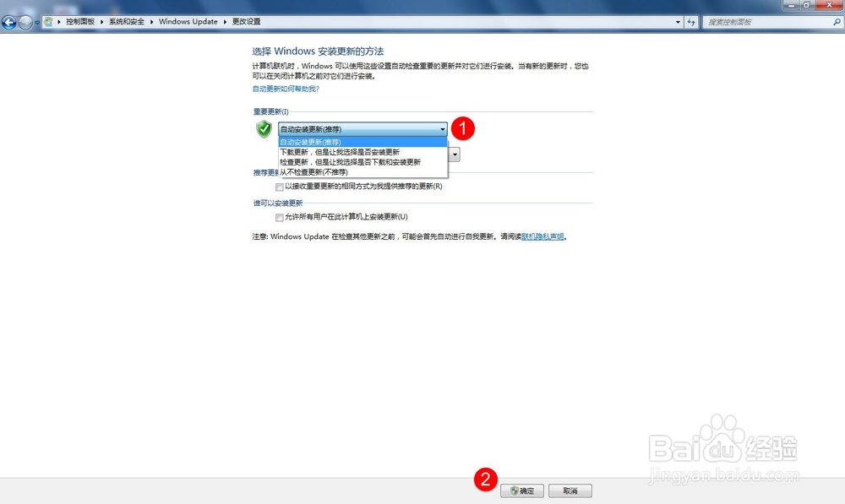Click the 取消 button
The image size is (845, 504).
point(570,490)
